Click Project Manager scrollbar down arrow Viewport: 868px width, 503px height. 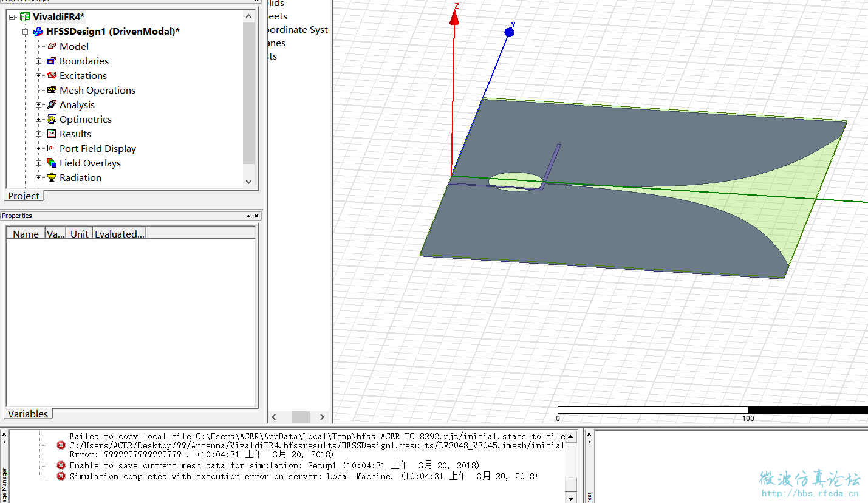click(248, 182)
